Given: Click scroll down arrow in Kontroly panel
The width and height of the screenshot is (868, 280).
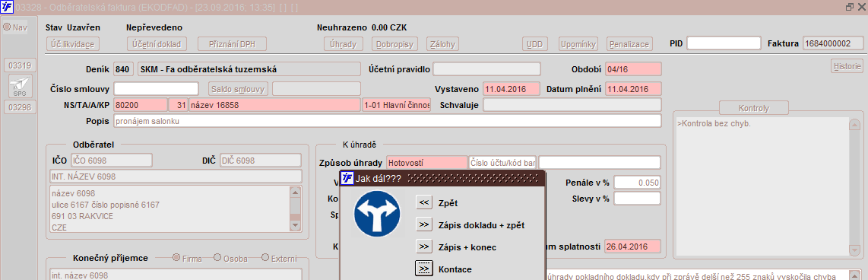Looking at the screenshot, I should click(855, 250).
